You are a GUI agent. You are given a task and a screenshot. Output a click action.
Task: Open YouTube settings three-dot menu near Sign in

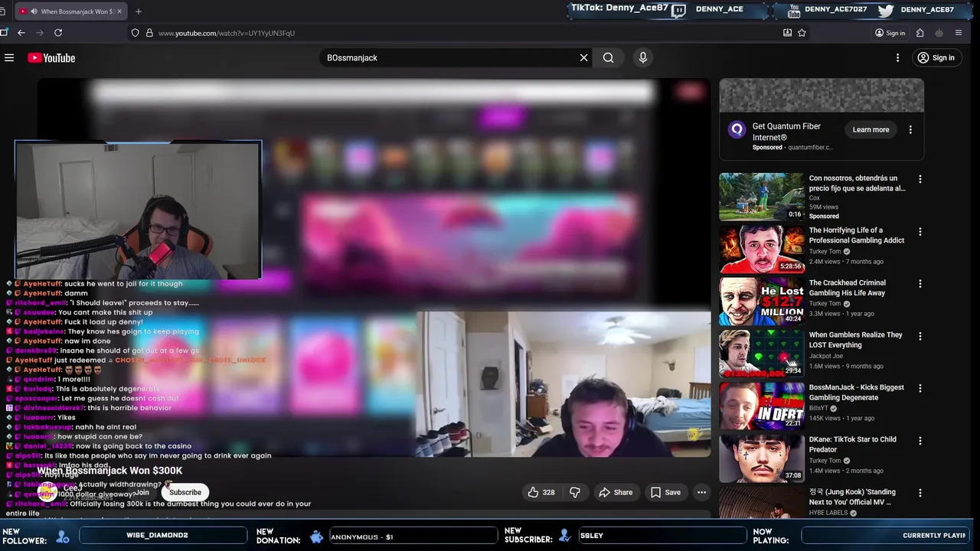click(x=897, y=58)
